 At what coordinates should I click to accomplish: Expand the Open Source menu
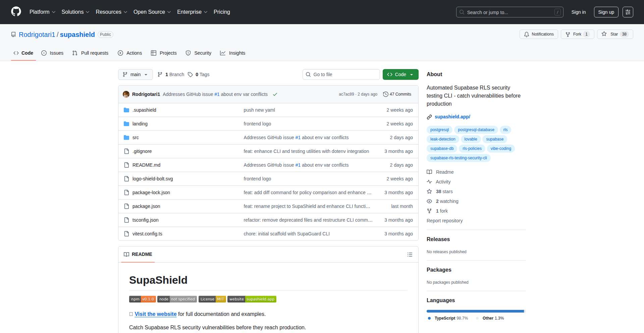(152, 12)
